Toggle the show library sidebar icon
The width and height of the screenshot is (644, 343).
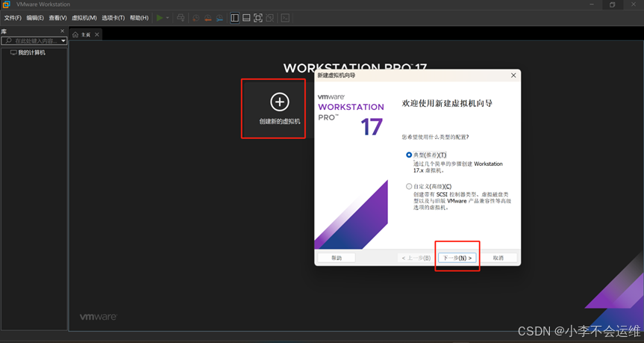234,18
